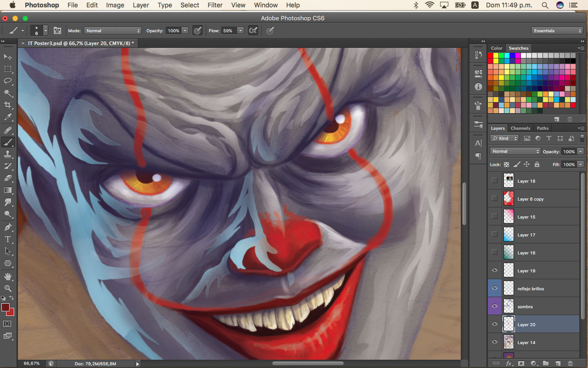
Task: Select the Dodge tool
Action: click(x=8, y=214)
